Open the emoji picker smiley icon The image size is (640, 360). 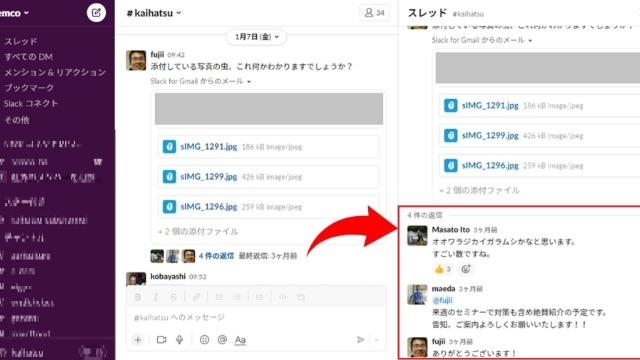[204, 340]
